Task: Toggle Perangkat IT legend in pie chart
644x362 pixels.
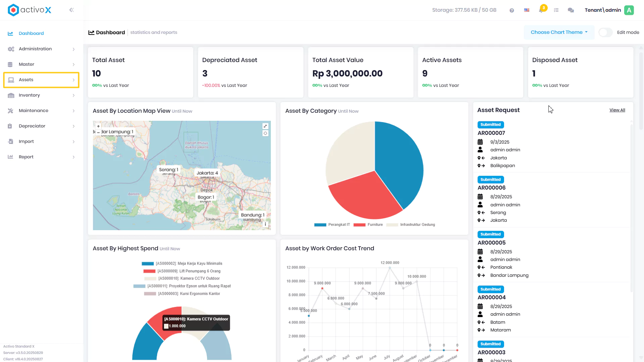Action: click(x=332, y=224)
